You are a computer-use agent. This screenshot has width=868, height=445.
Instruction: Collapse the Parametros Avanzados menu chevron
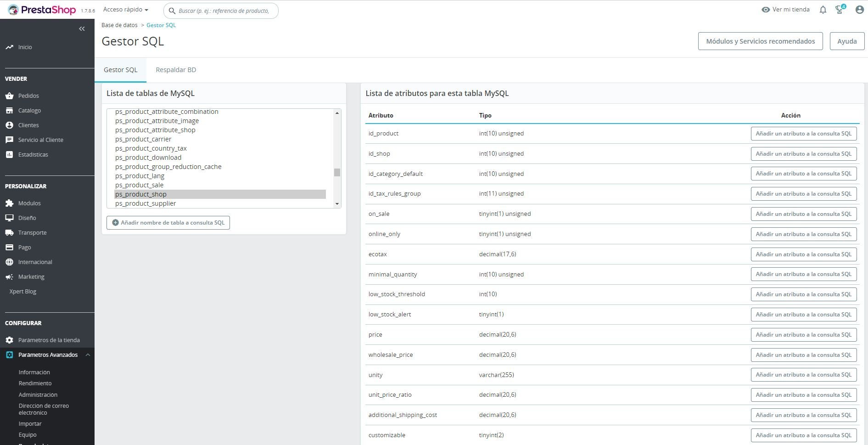coord(88,355)
